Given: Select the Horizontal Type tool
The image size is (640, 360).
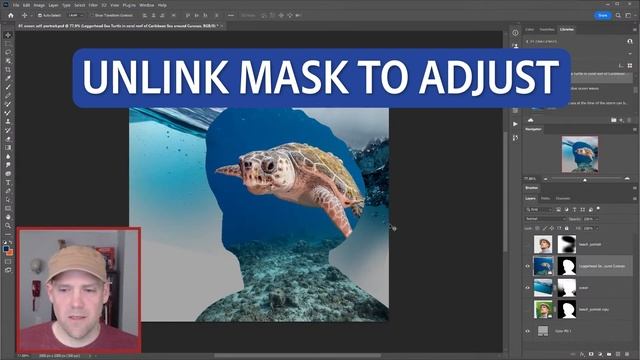Looking at the screenshot, I should click(x=8, y=182).
